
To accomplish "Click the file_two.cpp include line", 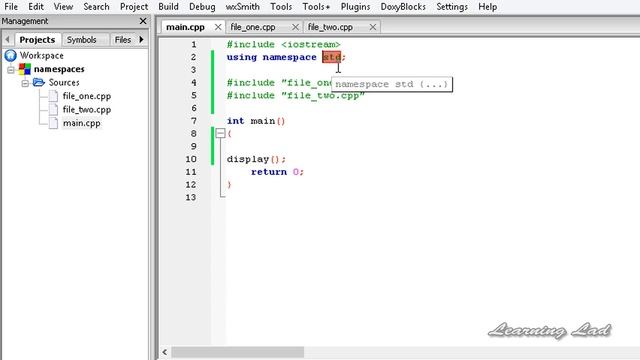I will point(295,96).
